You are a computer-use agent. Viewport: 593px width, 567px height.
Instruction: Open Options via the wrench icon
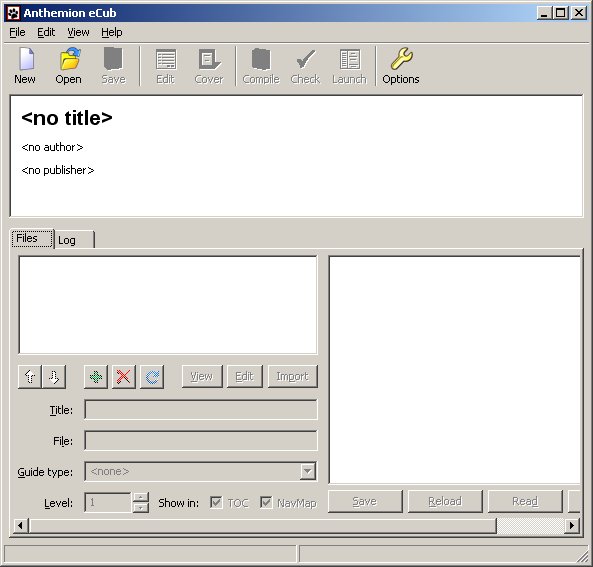[401, 66]
